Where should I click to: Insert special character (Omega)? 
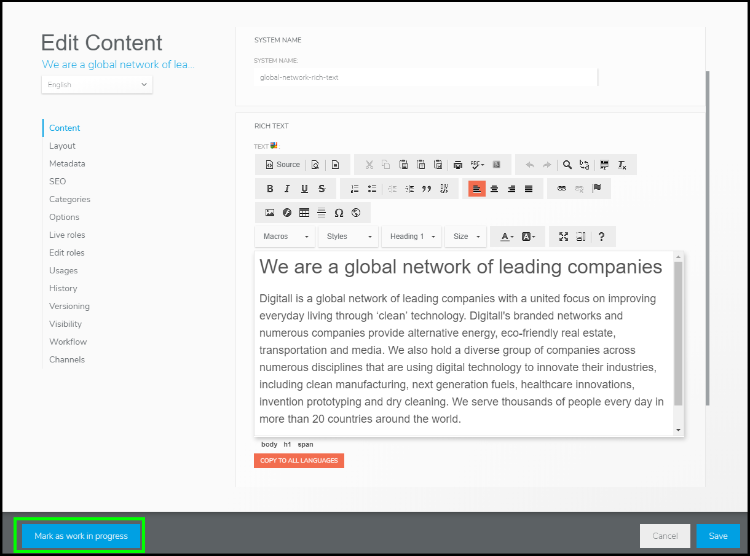[x=339, y=212]
